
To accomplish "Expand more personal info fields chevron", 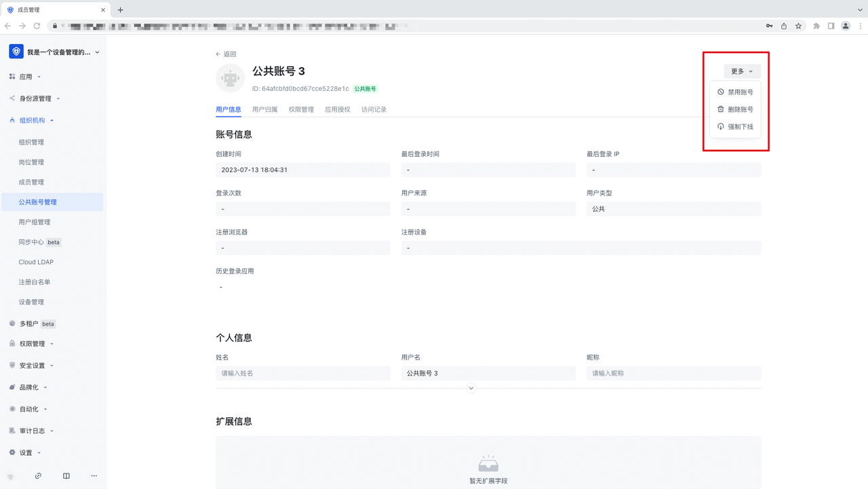I will click(471, 389).
